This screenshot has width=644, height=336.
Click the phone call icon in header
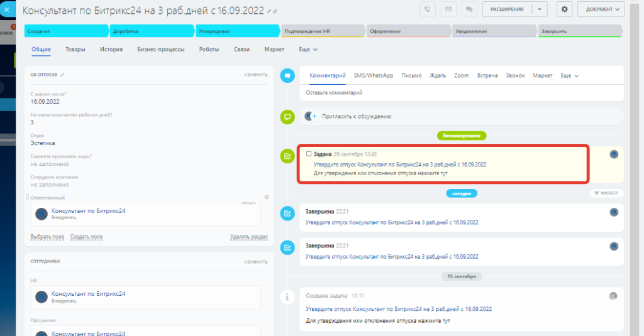(x=428, y=9)
